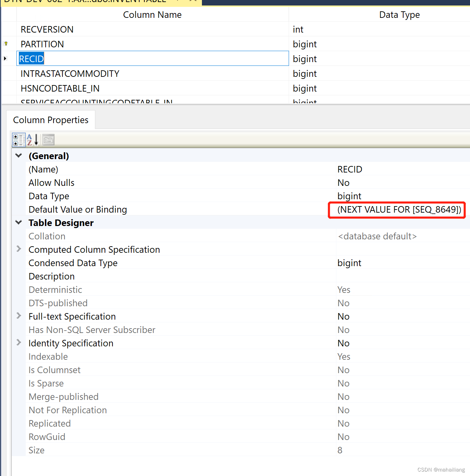Select the INTRASTATCOMMODITY column row

pyautogui.click(x=153, y=74)
